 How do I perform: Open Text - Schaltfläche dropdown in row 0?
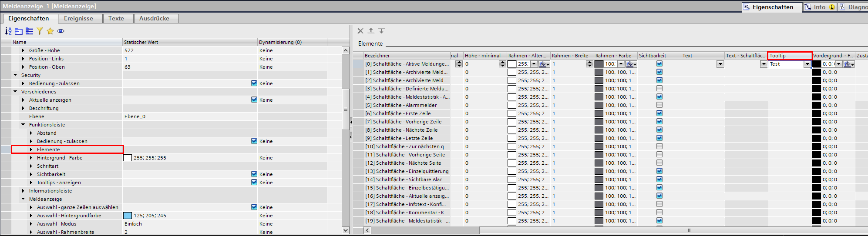pos(764,64)
